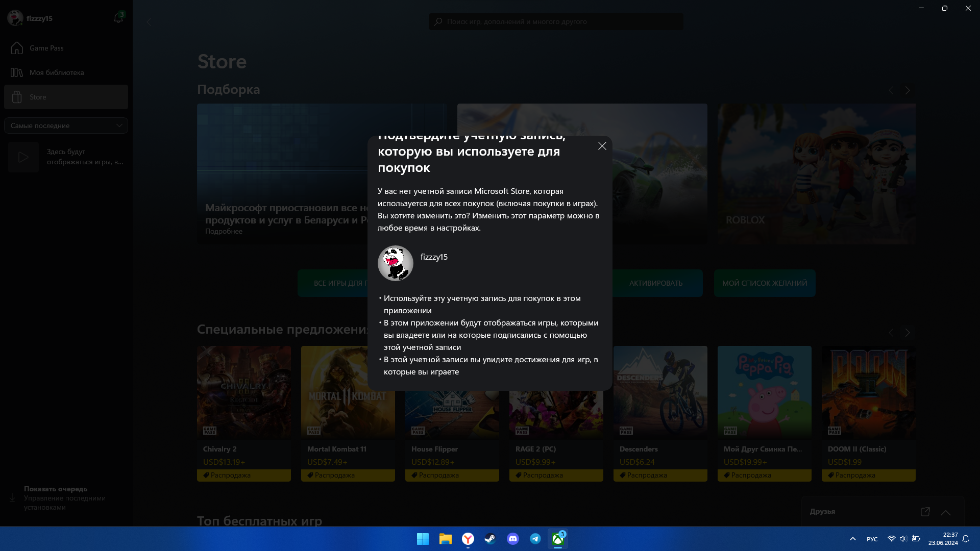Click the back arrow navigation icon
The image size is (980, 551).
(x=149, y=22)
